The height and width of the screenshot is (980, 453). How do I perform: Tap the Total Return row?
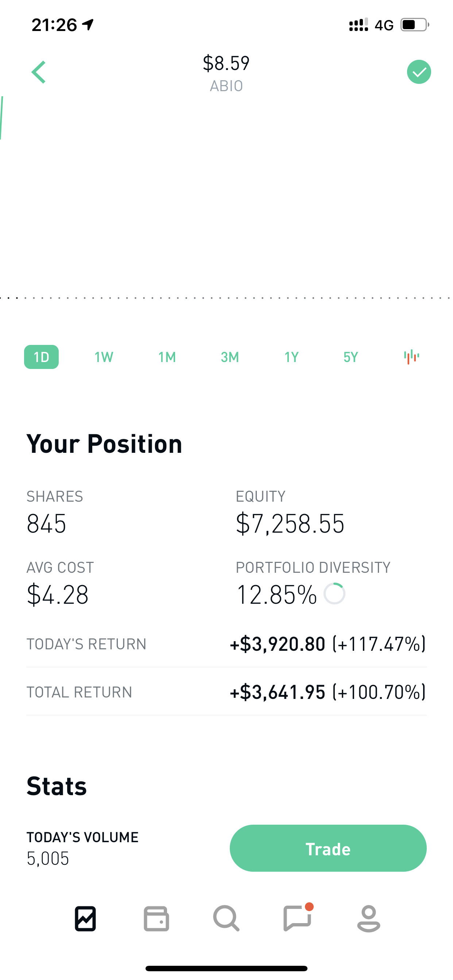[x=226, y=692]
